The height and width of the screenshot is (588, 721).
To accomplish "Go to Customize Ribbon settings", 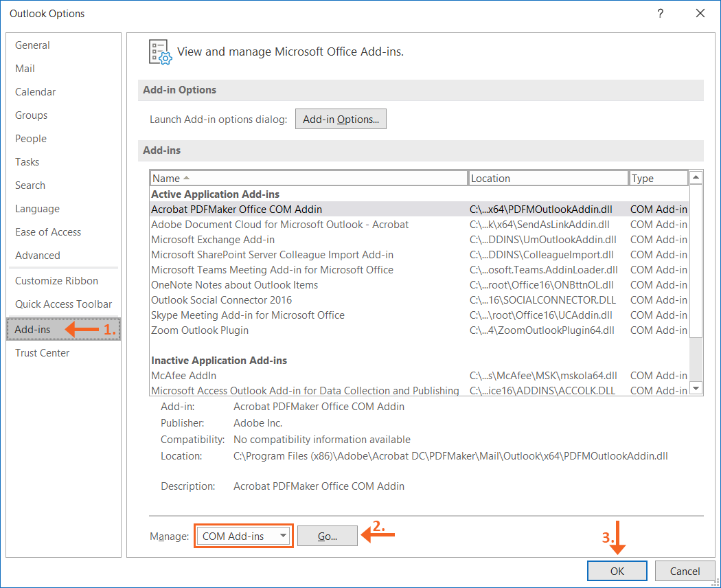I will pos(56,281).
